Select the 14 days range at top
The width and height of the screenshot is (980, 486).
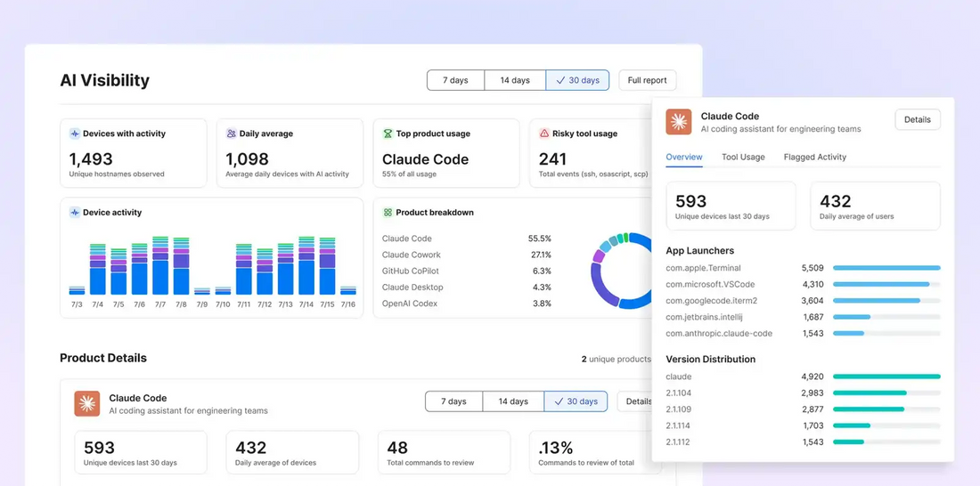[x=515, y=80]
